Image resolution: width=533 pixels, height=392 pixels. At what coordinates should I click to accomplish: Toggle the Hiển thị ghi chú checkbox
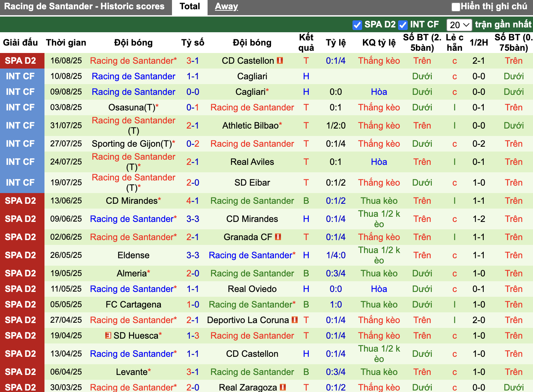(456, 7)
